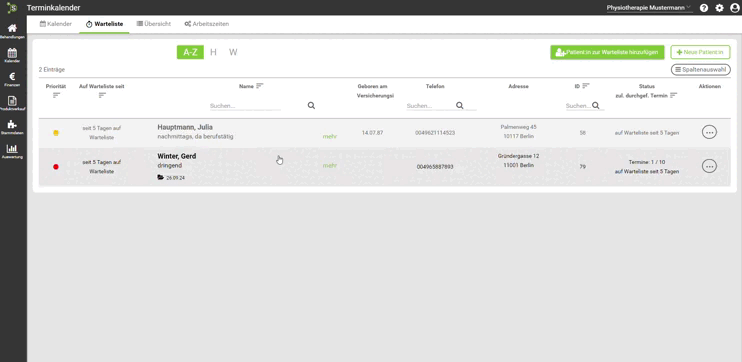Click Geboren am column header
742x362 pixels.
[x=372, y=86]
